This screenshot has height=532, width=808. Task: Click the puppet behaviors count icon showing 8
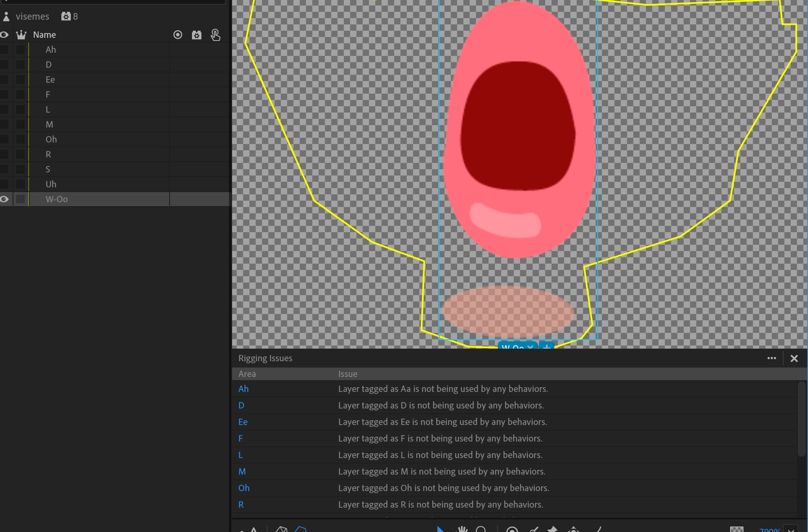point(66,17)
